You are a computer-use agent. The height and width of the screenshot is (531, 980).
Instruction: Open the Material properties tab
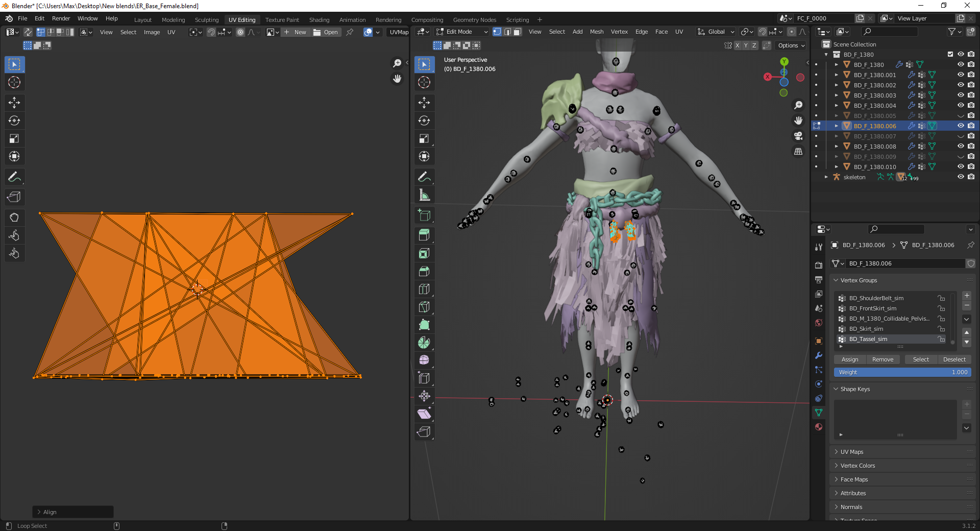point(819,427)
